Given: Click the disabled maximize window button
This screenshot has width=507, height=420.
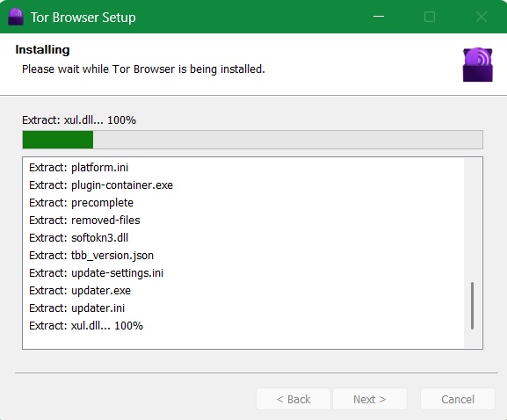Looking at the screenshot, I should 430,17.
